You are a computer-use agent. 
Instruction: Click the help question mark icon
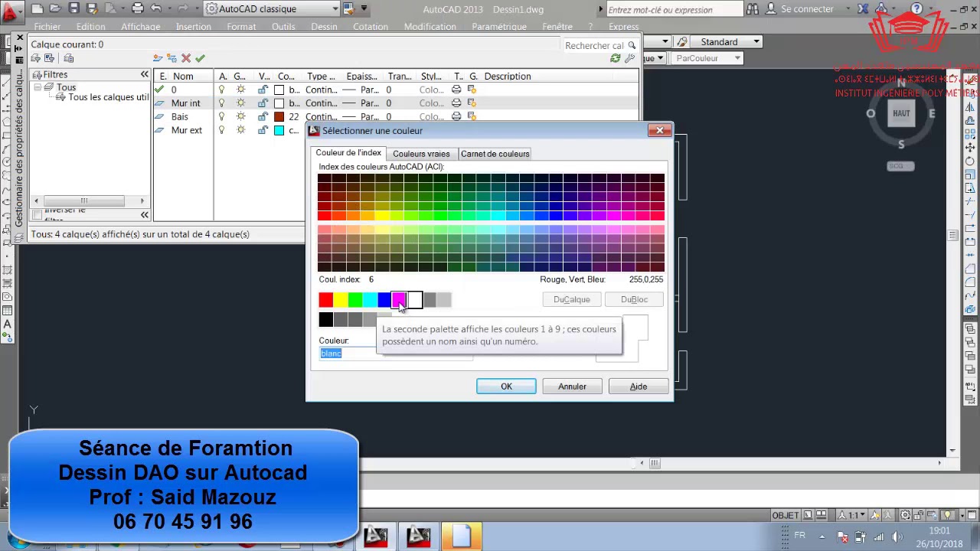point(916,9)
